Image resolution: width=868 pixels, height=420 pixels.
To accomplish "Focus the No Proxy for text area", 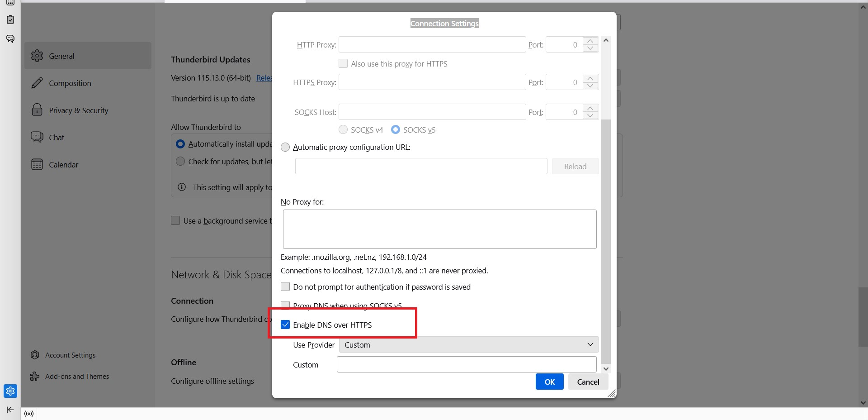I will click(x=439, y=229).
